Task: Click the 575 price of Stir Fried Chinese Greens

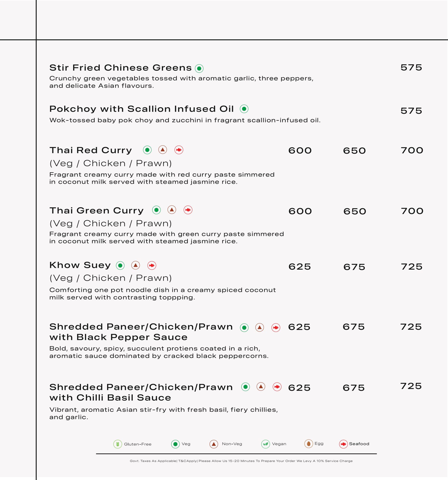Action: coord(411,67)
